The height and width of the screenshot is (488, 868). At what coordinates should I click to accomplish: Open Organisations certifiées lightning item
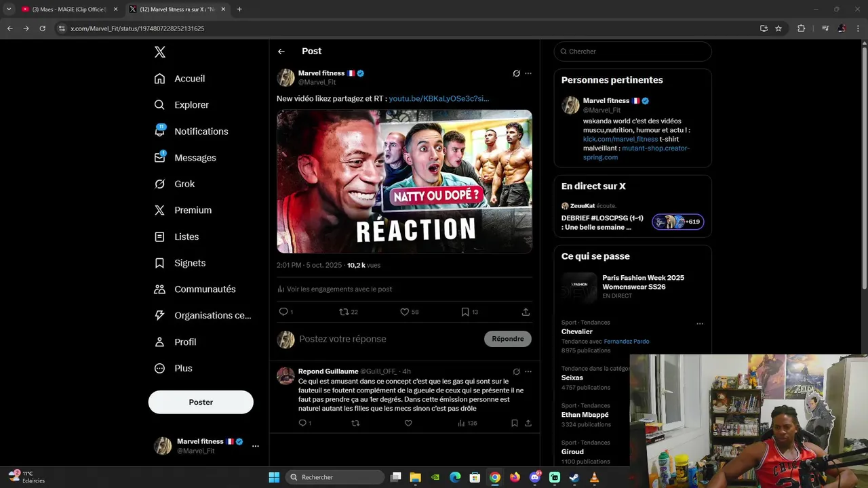point(203,315)
